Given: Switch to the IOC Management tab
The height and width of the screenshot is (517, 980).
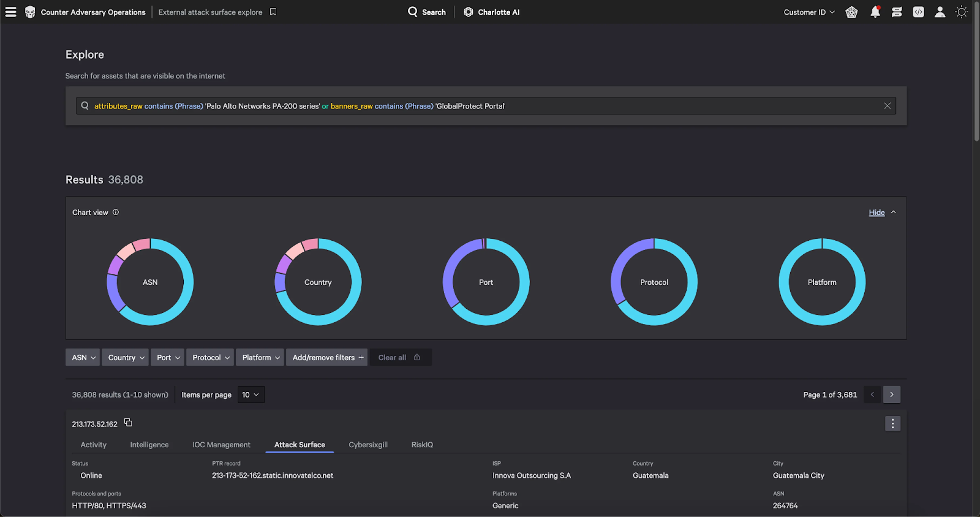Looking at the screenshot, I should pyautogui.click(x=221, y=445).
